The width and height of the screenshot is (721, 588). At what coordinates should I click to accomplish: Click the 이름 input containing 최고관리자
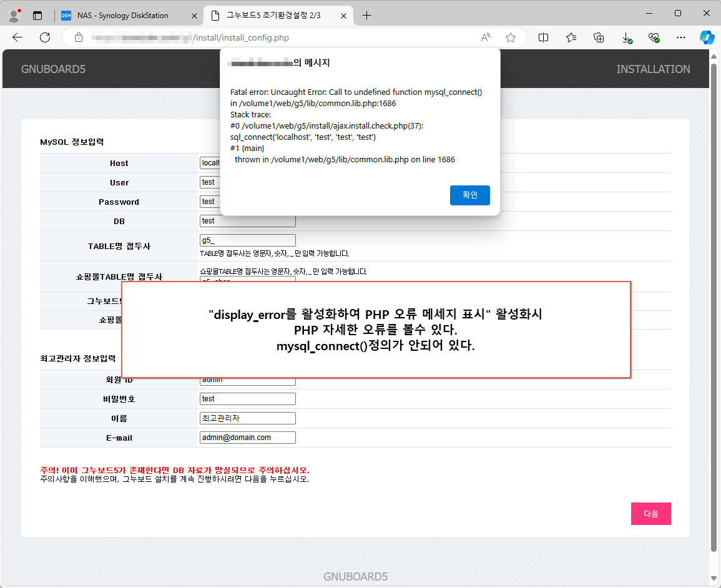coord(248,418)
